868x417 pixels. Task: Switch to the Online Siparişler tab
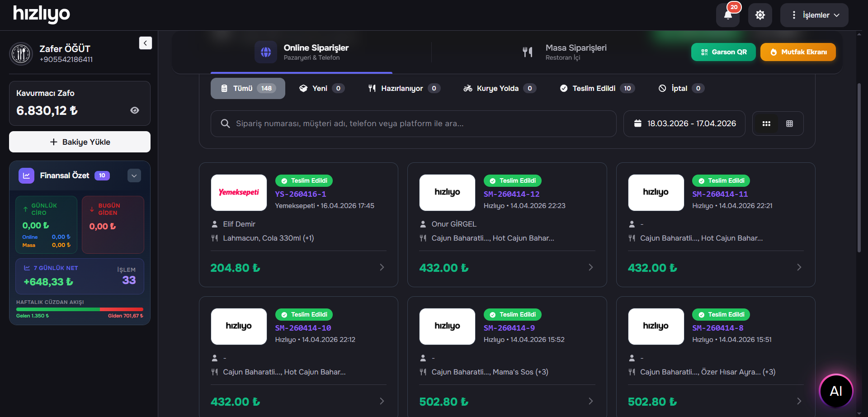coord(302,52)
